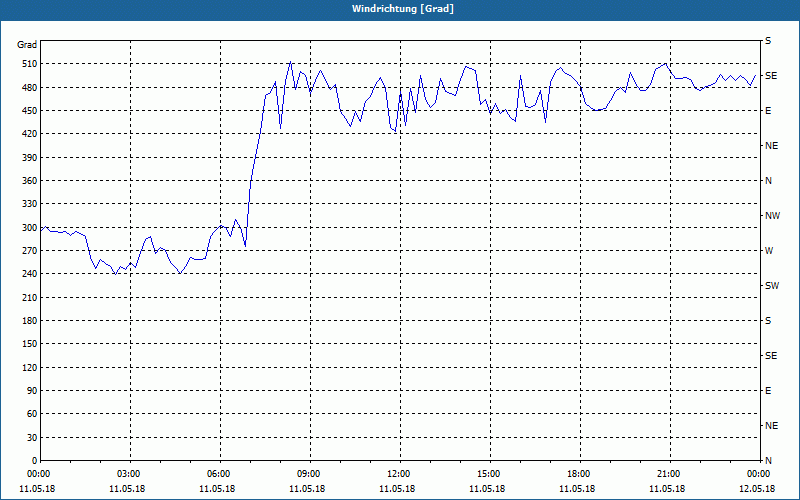Click the 00:00 label above 12.05.18
The width and height of the screenshot is (800, 500).
(759, 473)
